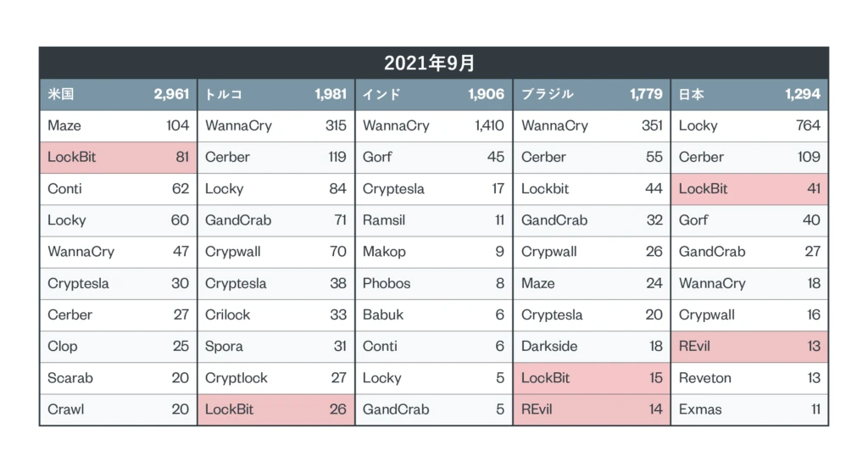
Task: Select the Exmas row cell
Action: point(700,409)
